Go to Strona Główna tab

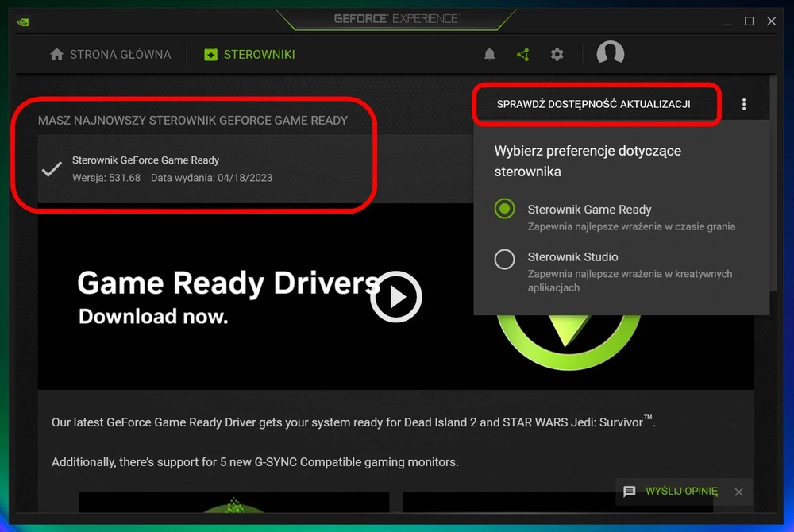[x=110, y=54]
